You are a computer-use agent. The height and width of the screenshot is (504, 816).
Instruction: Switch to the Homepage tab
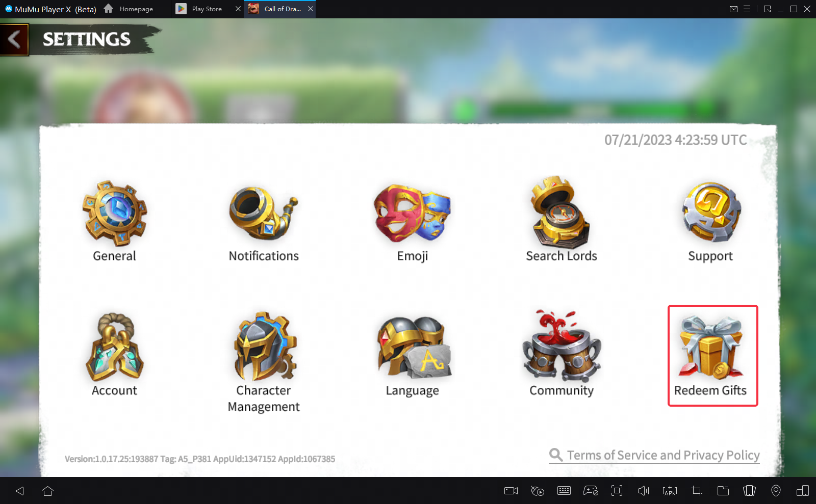[x=129, y=9]
